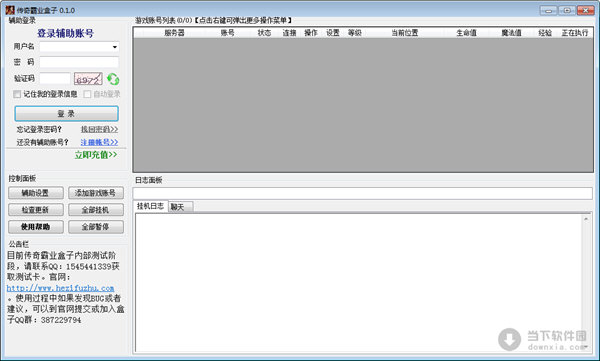Click the 状态 column header
The width and height of the screenshot is (600, 361).
pos(264,33)
